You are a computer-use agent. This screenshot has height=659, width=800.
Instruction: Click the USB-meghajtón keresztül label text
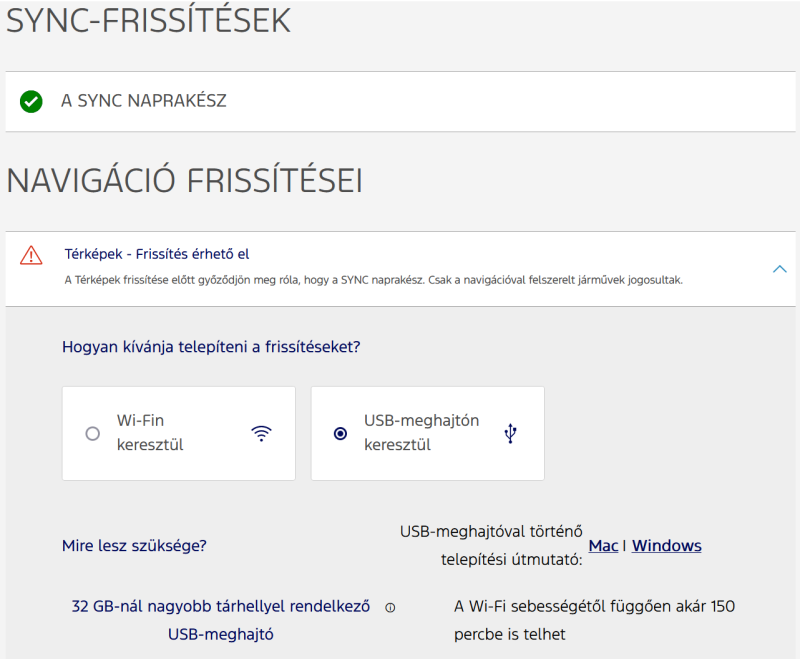[x=421, y=433]
